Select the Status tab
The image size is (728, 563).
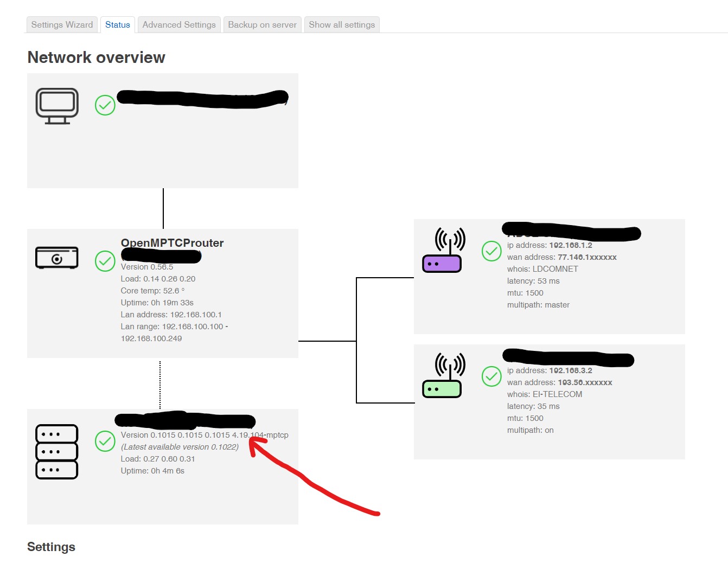click(x=118, y=25)
